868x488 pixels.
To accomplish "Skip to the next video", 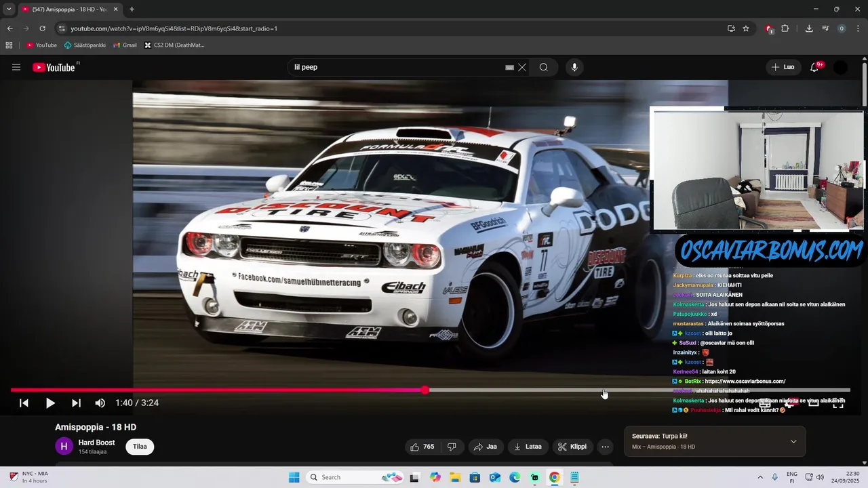I will pyautogui.click(x=76, y=403).
